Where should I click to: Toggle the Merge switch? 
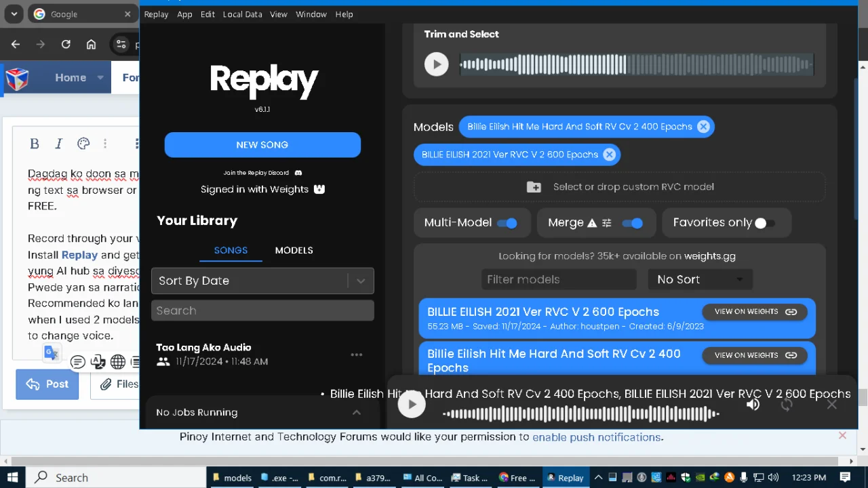(633, 223)
